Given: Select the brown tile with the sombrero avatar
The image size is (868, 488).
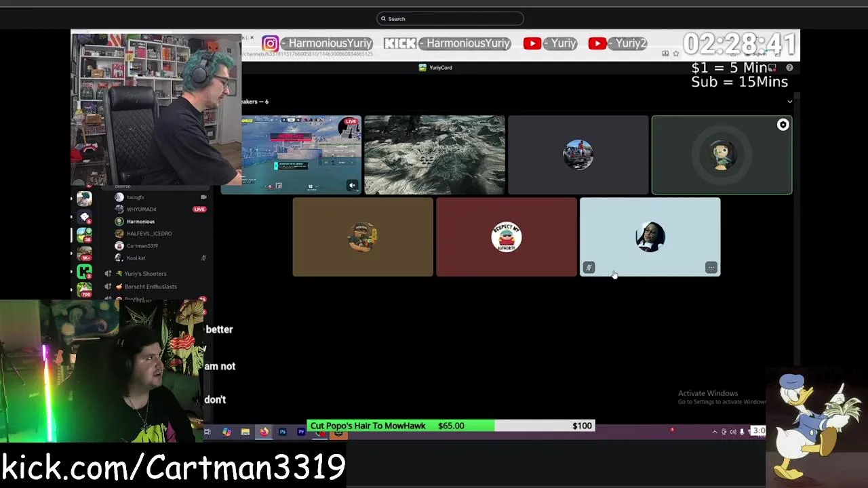Looking at the screenshot, I should [x=363, y=237].
